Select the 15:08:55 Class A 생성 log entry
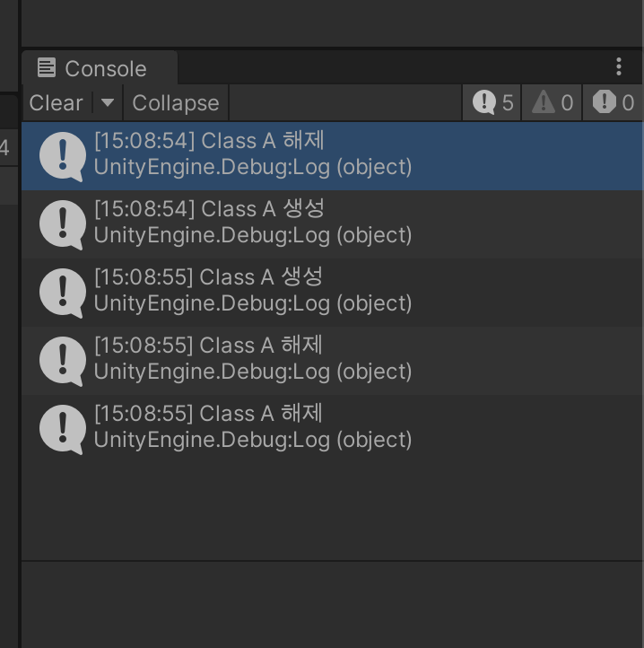This screenshot has width=644, height=648. point(333,293)
